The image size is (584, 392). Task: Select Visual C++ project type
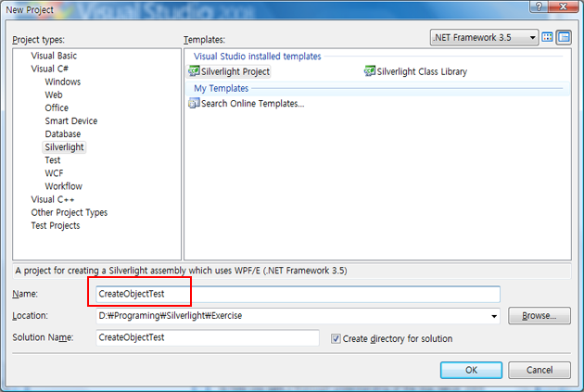[53, 199]
